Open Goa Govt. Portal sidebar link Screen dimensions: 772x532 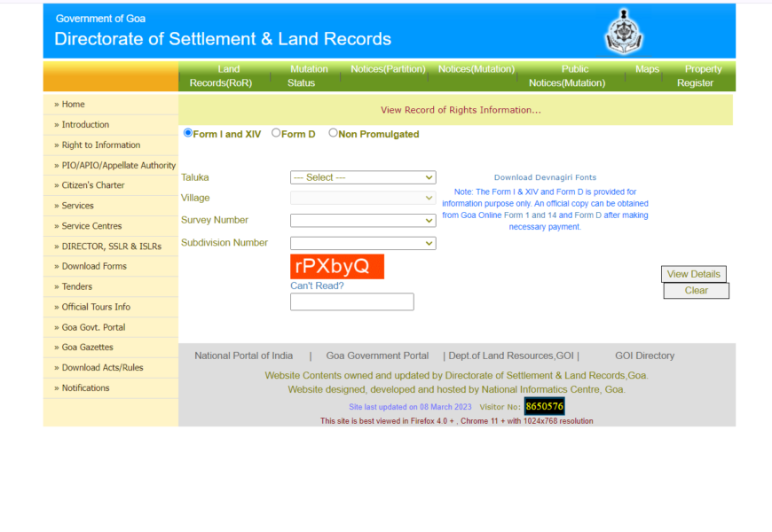(93, 327)
